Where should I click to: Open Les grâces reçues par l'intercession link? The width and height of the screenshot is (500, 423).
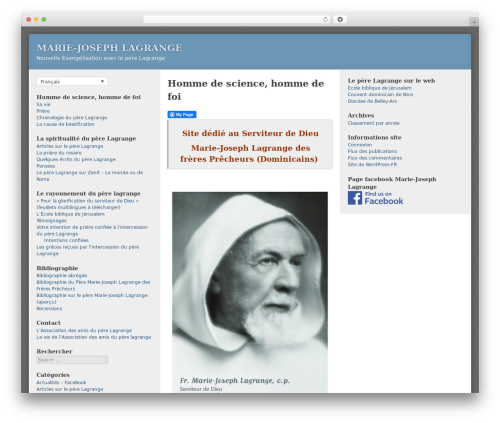(88, 250)
